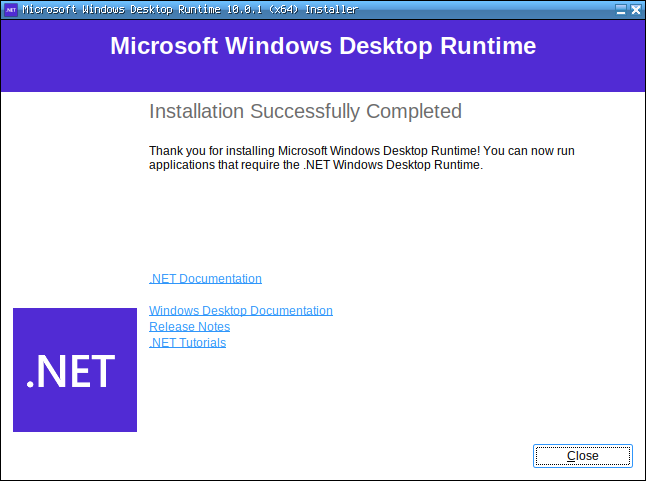Click the "Thank you for installing" text line

[x=361, y=151]
